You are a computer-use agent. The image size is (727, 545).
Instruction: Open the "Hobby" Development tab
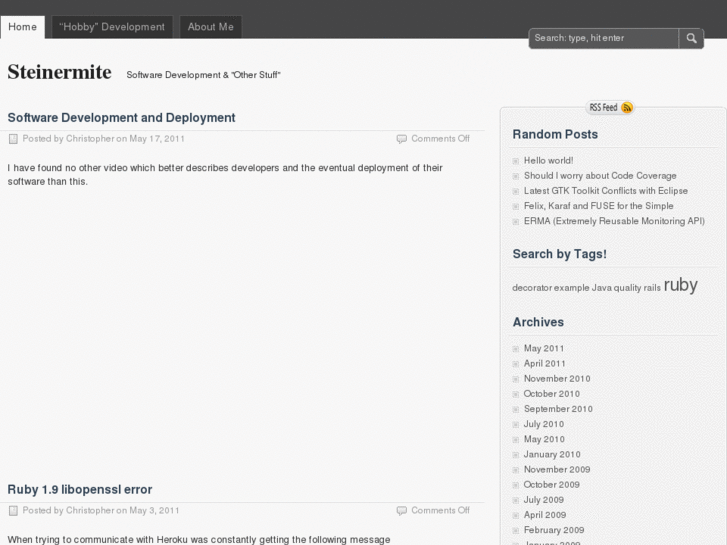[112, 27]
